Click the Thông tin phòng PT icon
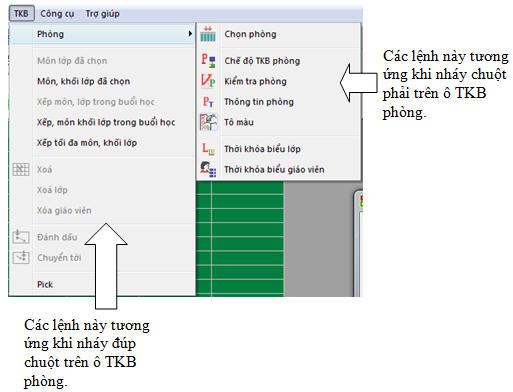Screen dimensions: 513x392 click(208, 102)
